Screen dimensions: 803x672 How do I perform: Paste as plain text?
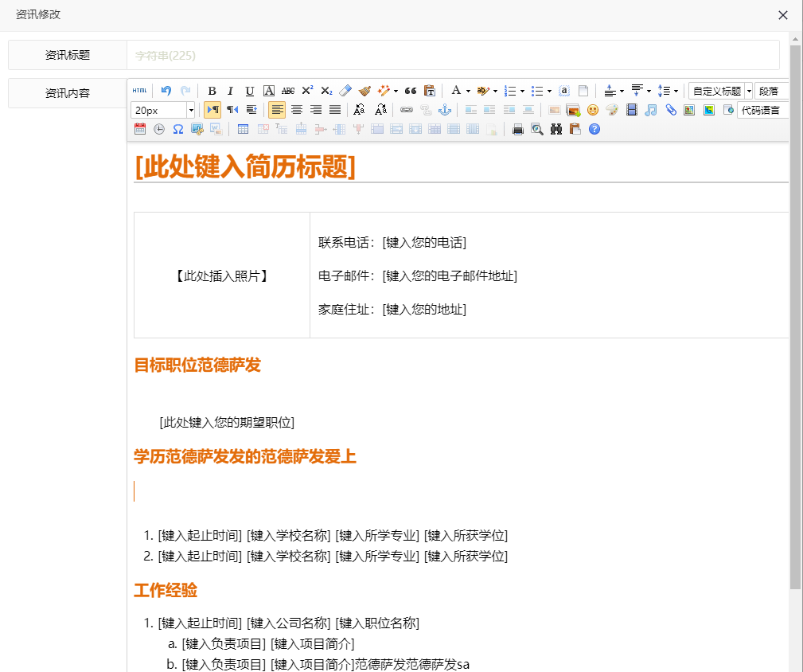pyautogui.click(x=430, y=91)
